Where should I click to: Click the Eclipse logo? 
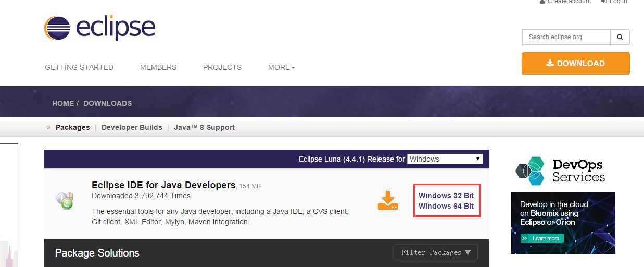(x=100, y=28)
